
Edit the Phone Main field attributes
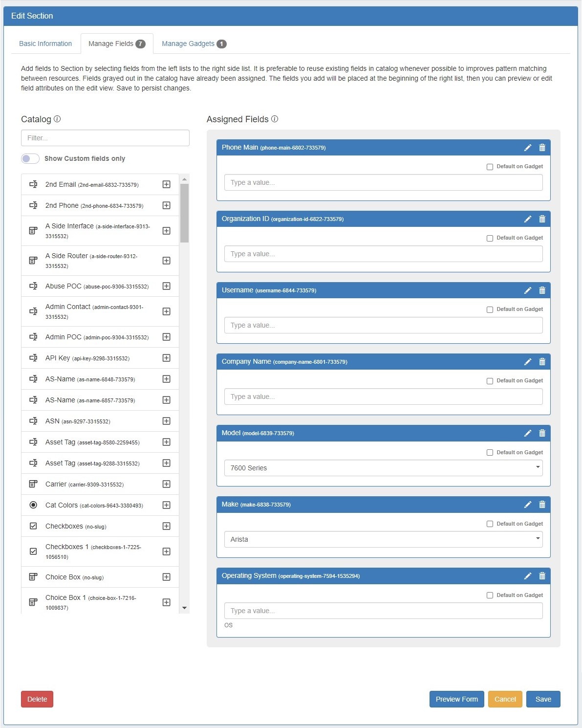coord(527,148)
